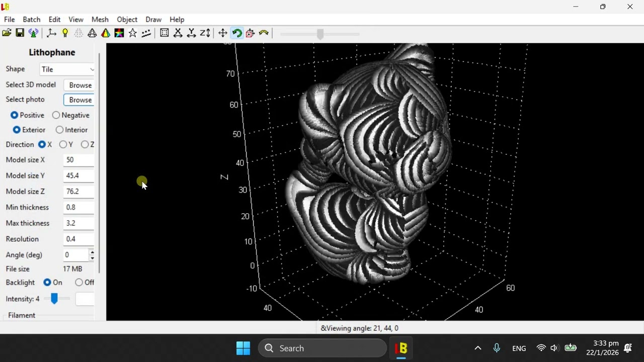Increase Angle with the up stepper arrow
The width and height of the screenshot is (644, 362).
(x=92, y=252)
